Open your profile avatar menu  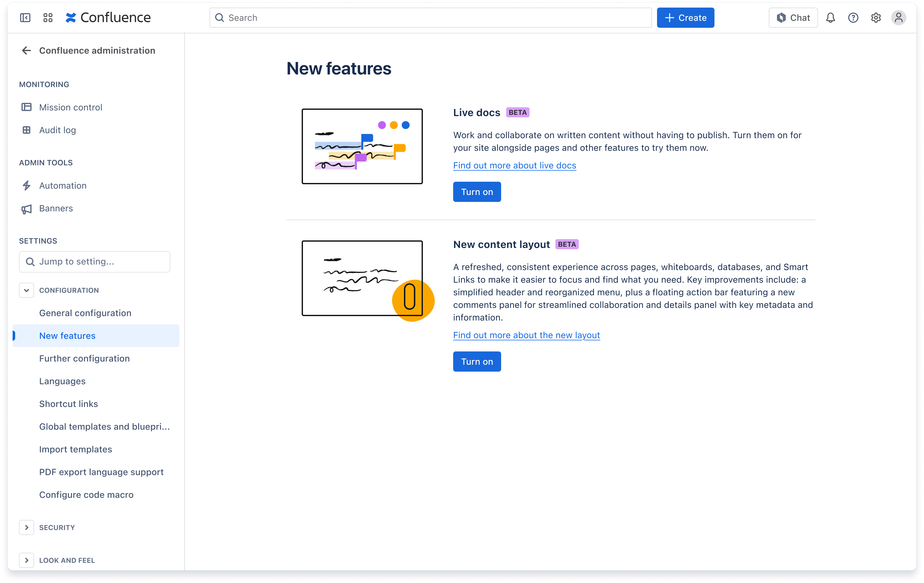(x=899, y=18)
